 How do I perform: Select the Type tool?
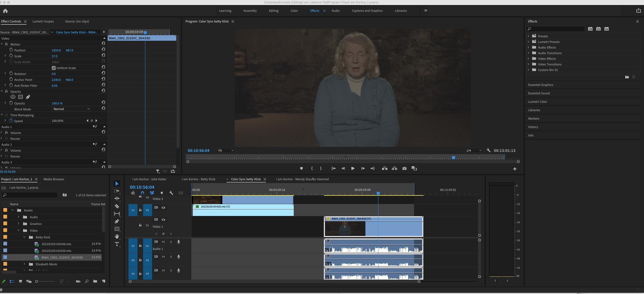[117, 244]
